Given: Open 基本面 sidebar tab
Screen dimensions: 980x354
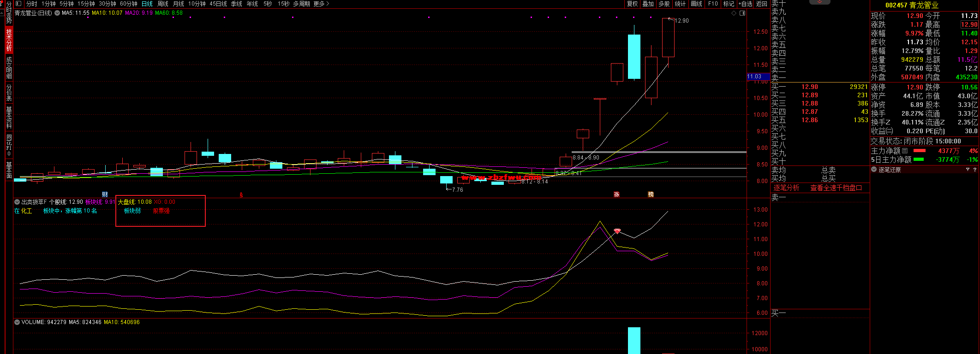Looking at the screenshot, I should coord(9,170).
